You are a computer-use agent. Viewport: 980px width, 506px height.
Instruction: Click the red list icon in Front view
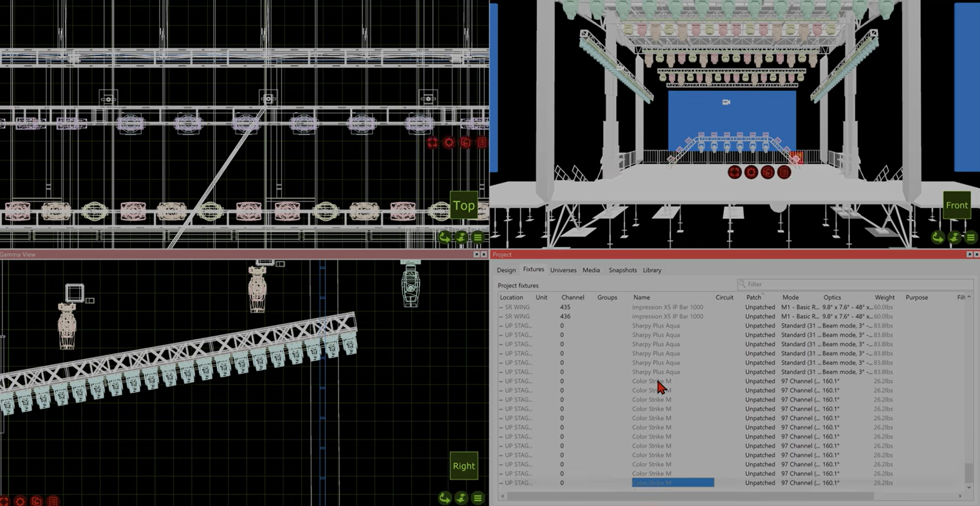pyautogui.click(x=784, y=173)
